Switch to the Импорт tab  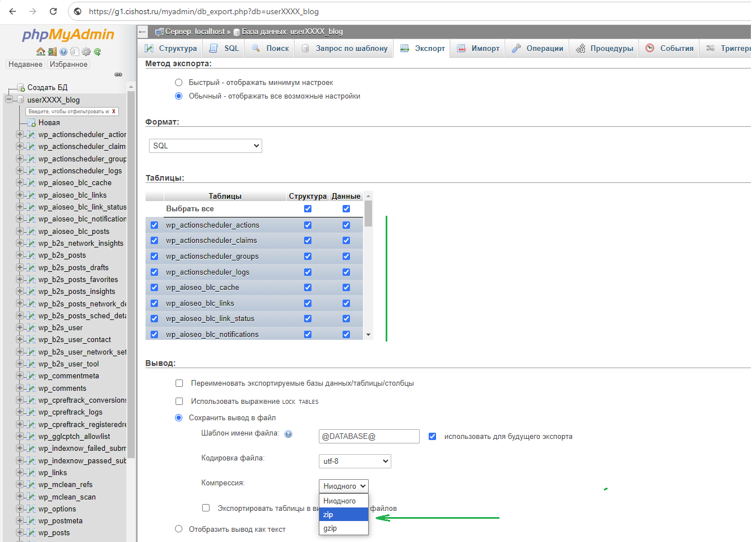pyautogui.click(x=479, y=49)
